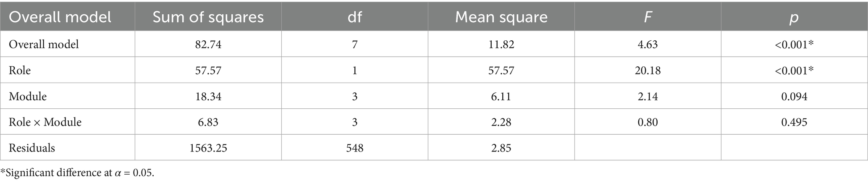Click the 'Sum of squares' column header
868x183 pixels.
point(208,17)
